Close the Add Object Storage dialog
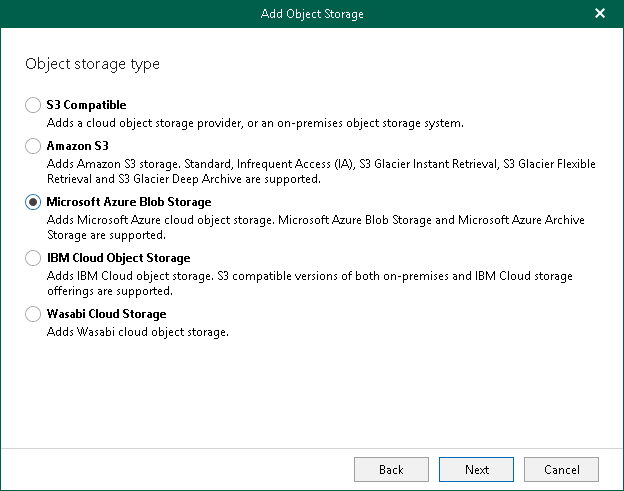Image resolution: width=624 pixels, height=491 pixels. (x=600, y=14)
